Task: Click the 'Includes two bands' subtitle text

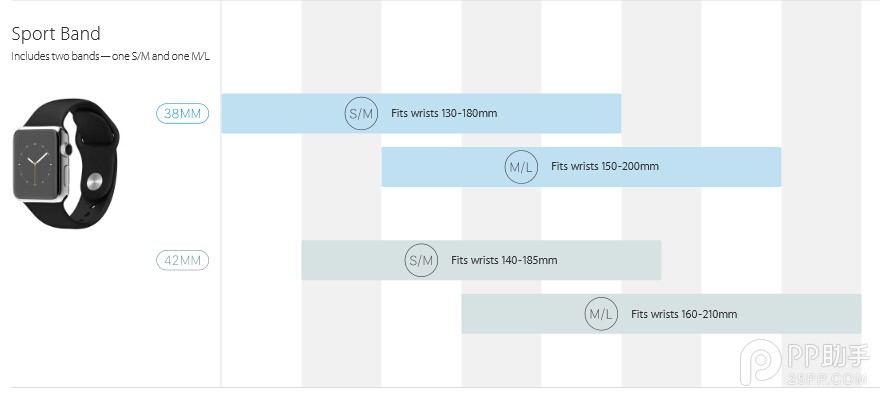Action: [x=111, y=57]
